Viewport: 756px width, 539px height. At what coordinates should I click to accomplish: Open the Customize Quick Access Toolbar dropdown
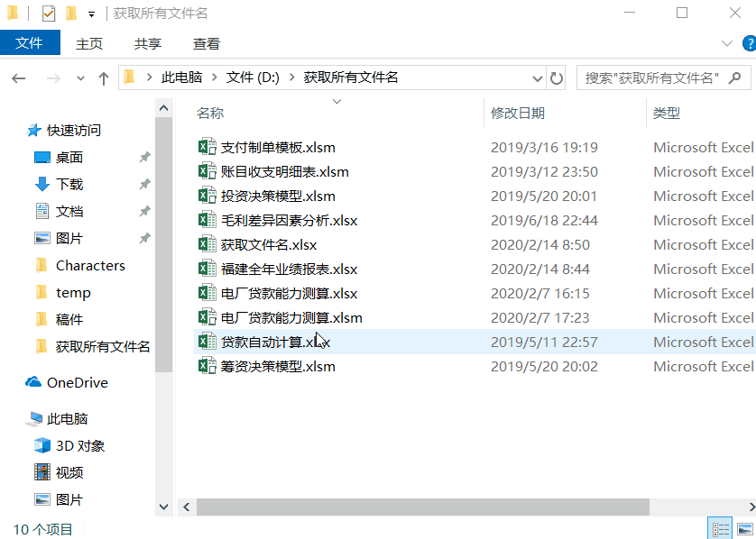point(92,14)
